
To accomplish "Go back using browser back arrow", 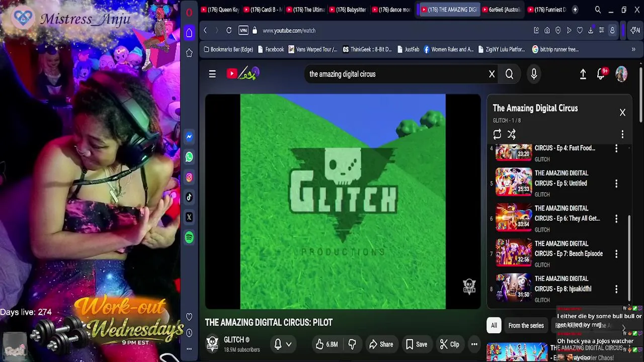I will click(205, 31).
